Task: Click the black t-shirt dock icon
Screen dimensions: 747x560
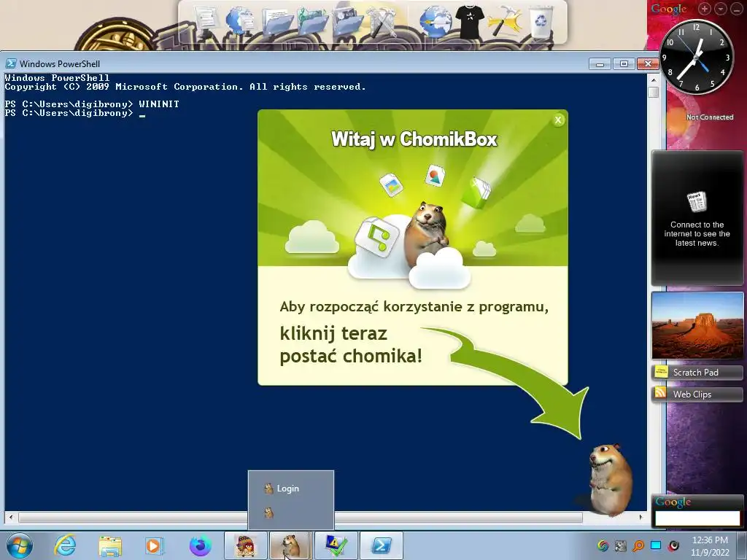Action: click(x=469, y=20)
